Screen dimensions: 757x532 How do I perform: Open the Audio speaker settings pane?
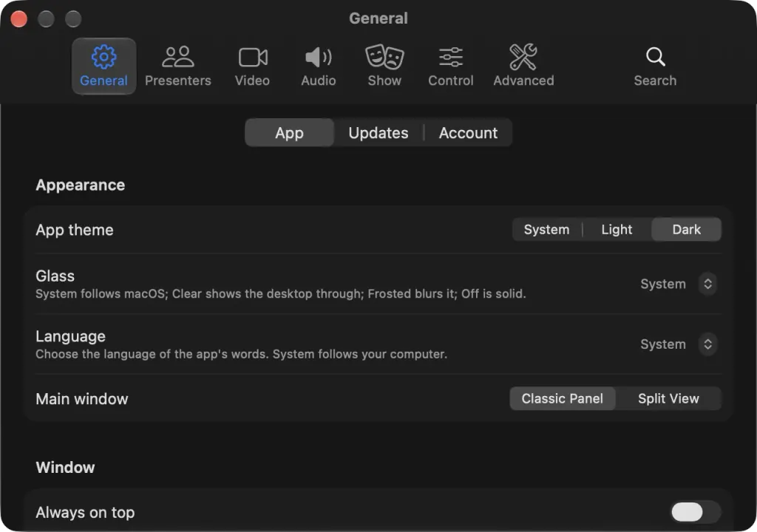pos(319,66)
